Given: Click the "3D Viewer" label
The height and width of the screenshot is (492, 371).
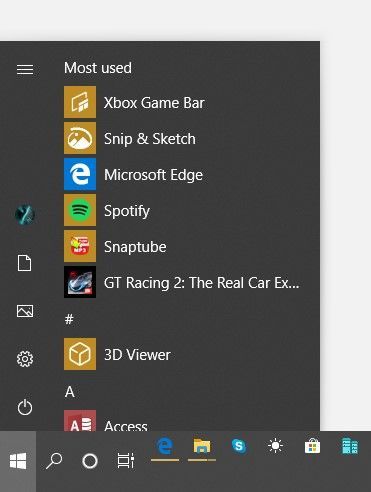Looking at the screenshot, I should 137,355.
